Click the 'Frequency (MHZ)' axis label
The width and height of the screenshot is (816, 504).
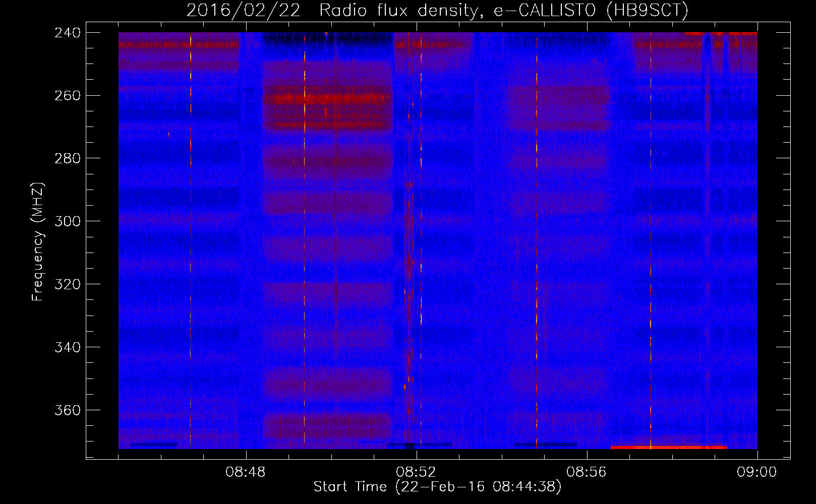click(x=38, y=242)
